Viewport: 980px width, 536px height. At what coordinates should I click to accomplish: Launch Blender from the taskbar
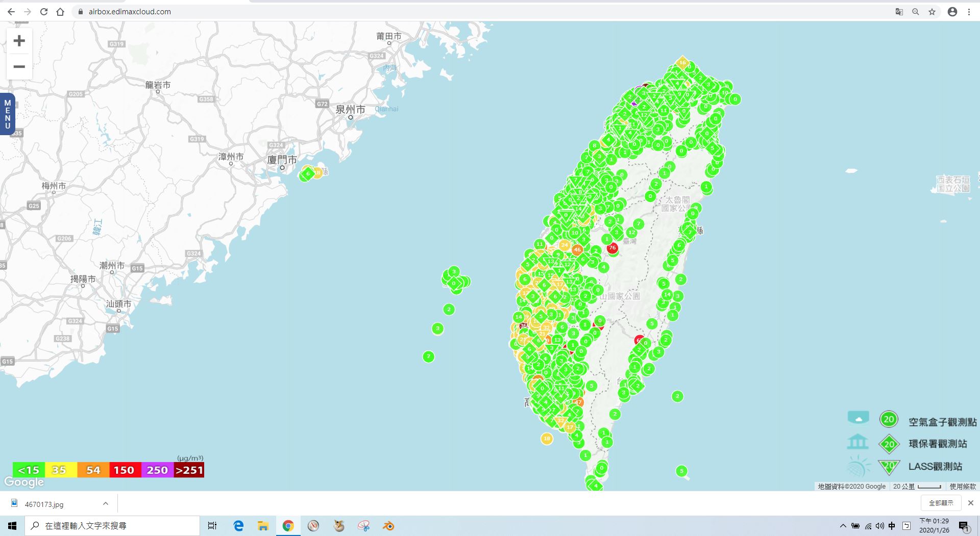tap(388, 526)
